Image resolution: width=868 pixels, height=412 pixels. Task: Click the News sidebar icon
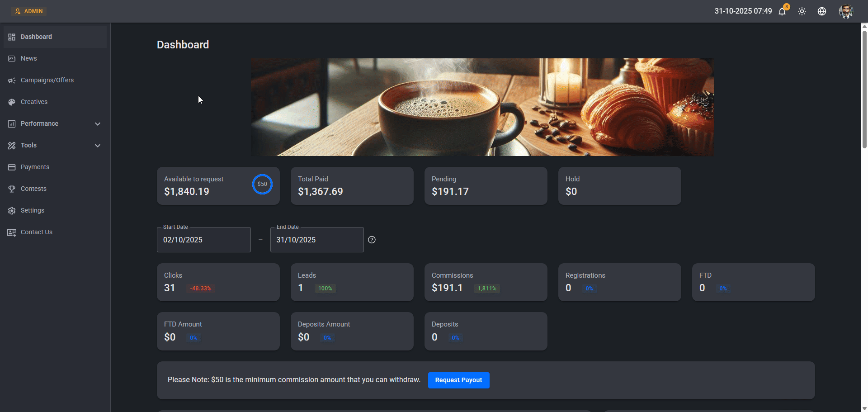[x=12, y=59]
